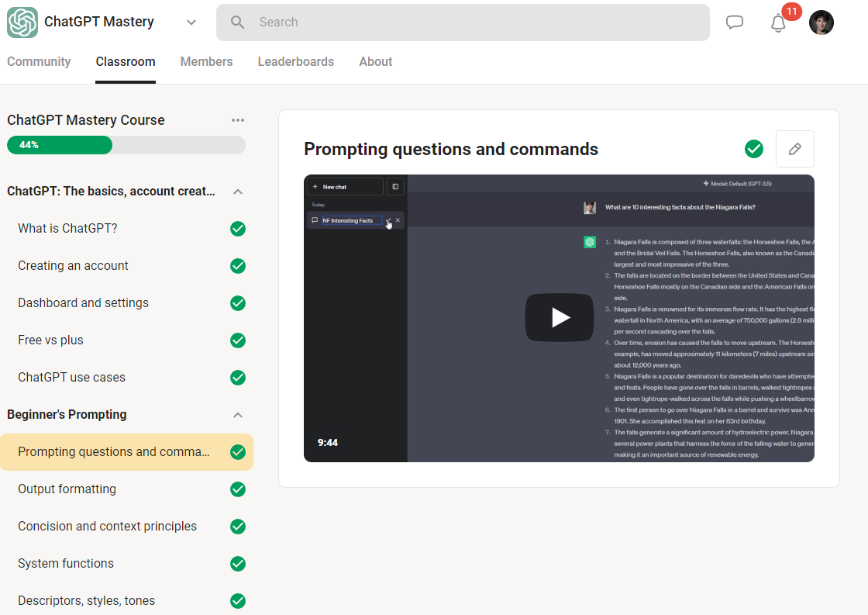The height and width of the screenshot is (615, 868).
Task: Open lesson Concision and context principles
Action: 108,526
